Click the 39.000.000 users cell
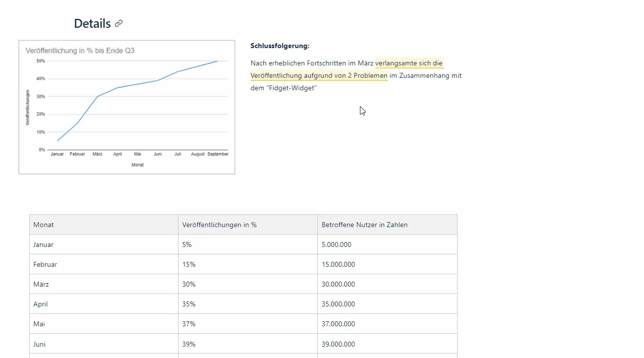 click(387, 344)
